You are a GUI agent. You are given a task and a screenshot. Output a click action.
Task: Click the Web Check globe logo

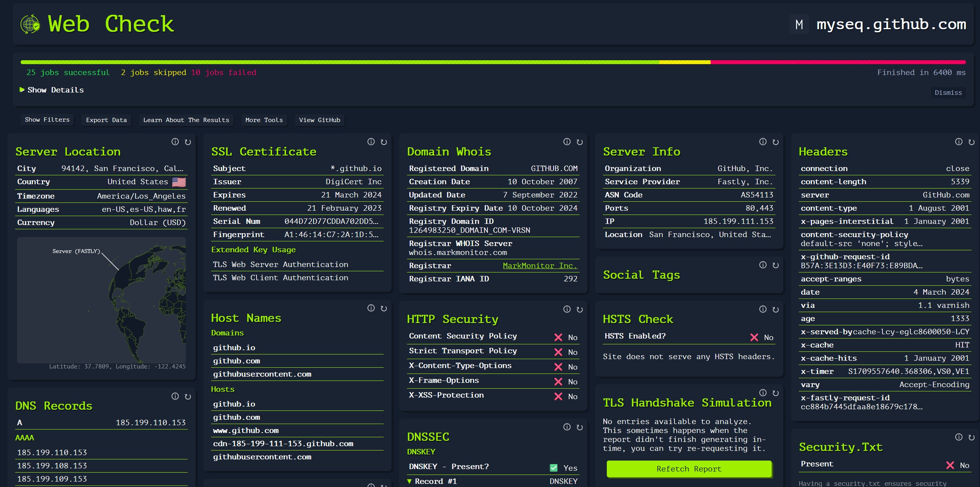tap(30, 24)
